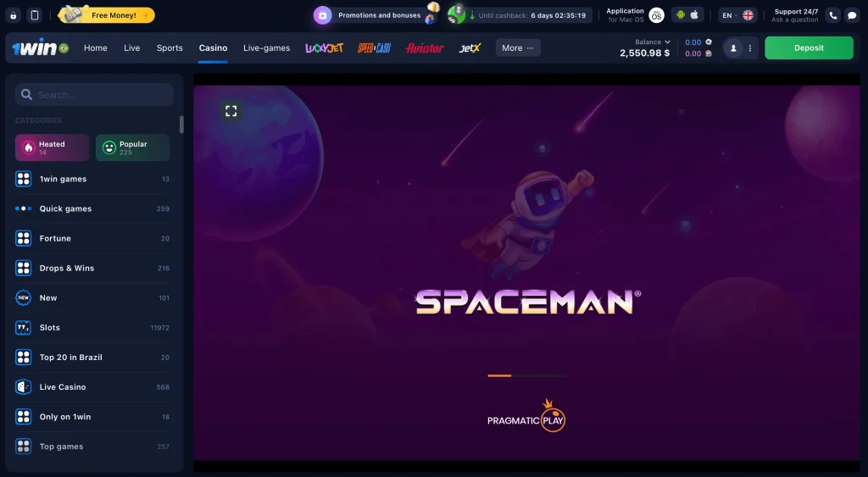
Task: Select the Casino tab
Action: tap(213, 48)
